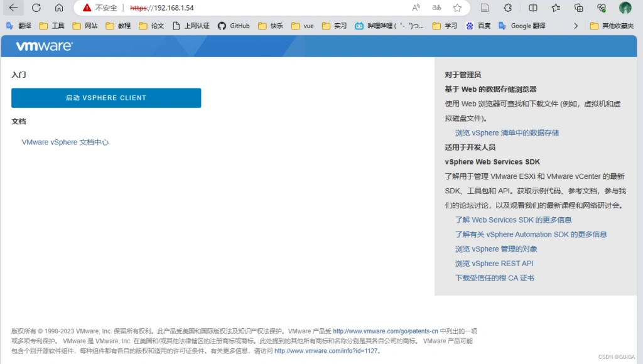643x364 pixels.
Task: Open browser essentials heart icon
Action: point(602,8)
